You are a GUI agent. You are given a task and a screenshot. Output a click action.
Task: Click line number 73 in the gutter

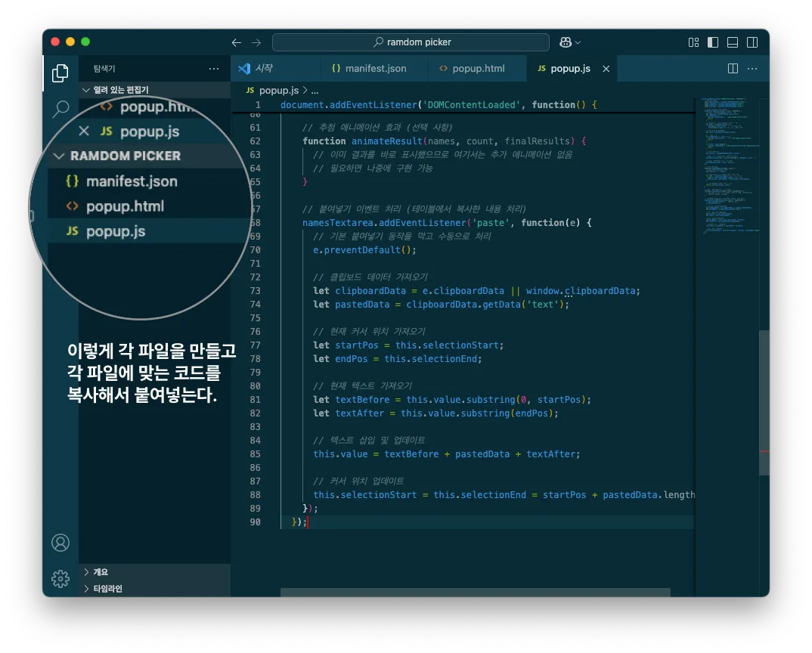pyautogui.click(x=255, y=290)
